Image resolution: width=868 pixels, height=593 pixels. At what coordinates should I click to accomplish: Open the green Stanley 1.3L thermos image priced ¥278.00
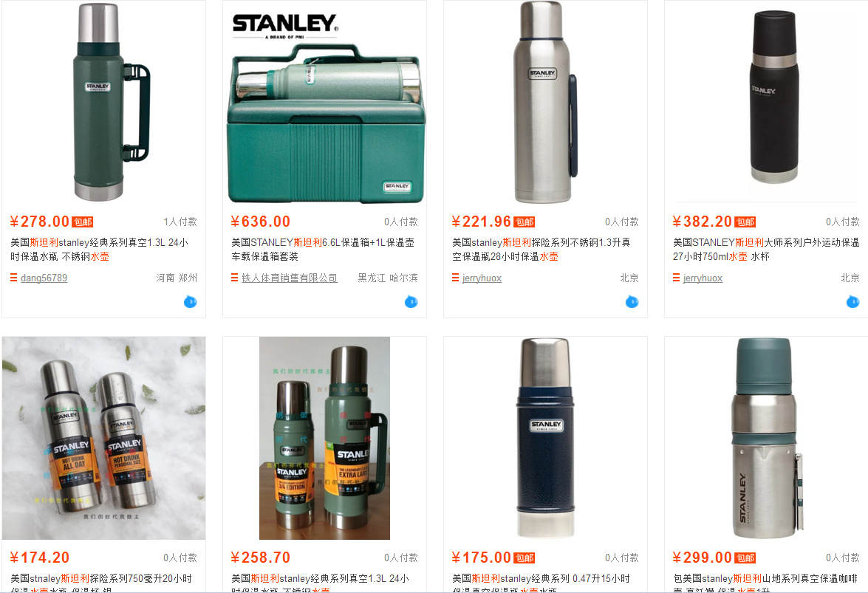[x=103, y=102]
